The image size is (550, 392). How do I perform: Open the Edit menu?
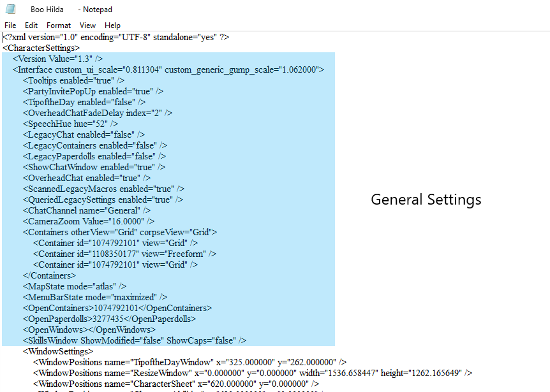coord(31,25)
